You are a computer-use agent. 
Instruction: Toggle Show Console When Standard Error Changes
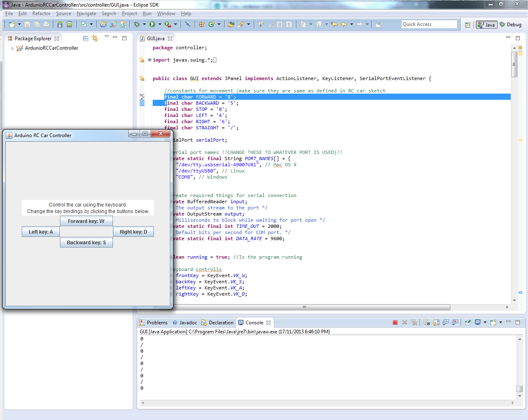455,323
